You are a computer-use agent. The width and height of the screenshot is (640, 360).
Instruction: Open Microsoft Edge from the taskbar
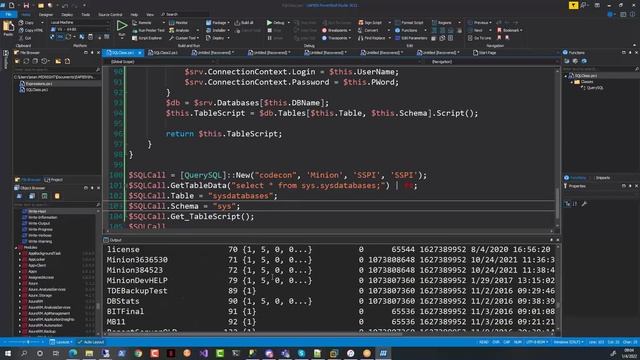point(73,353)
